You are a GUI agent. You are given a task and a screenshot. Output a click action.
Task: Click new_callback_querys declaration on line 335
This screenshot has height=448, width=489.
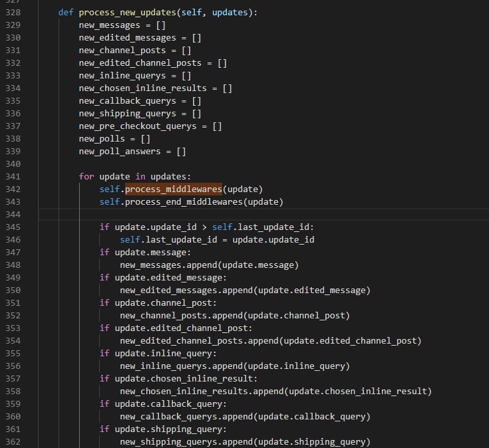tap(140, 101)
